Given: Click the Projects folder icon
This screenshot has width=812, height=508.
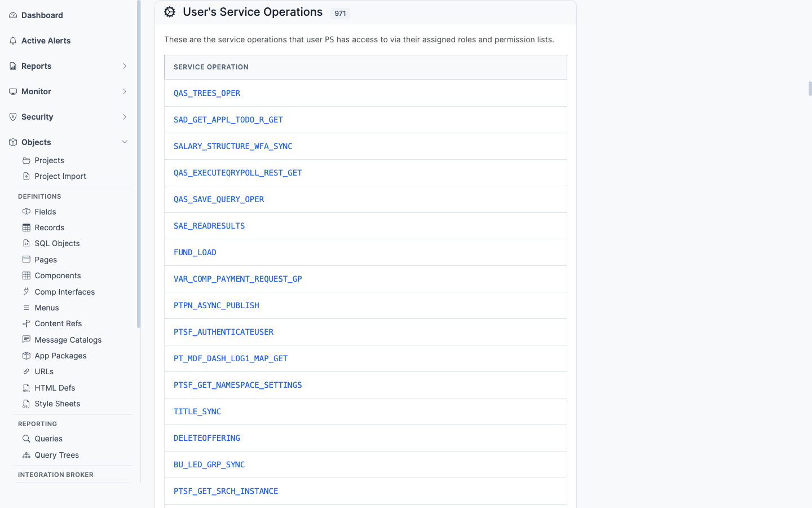Looking at the screenshot, I should point(27,160).
